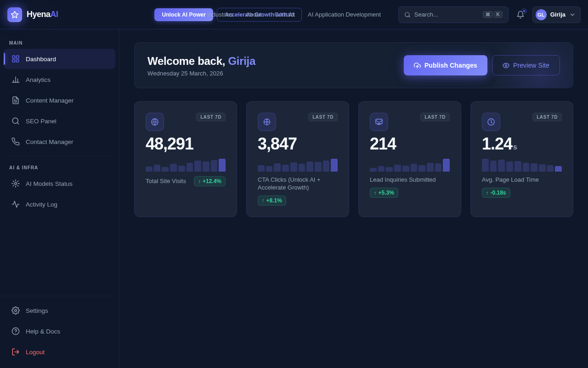Open Analytics from the sidebar
Viewport: 588px width, 368px height.
pyautogui.click(x=38, y=80)
